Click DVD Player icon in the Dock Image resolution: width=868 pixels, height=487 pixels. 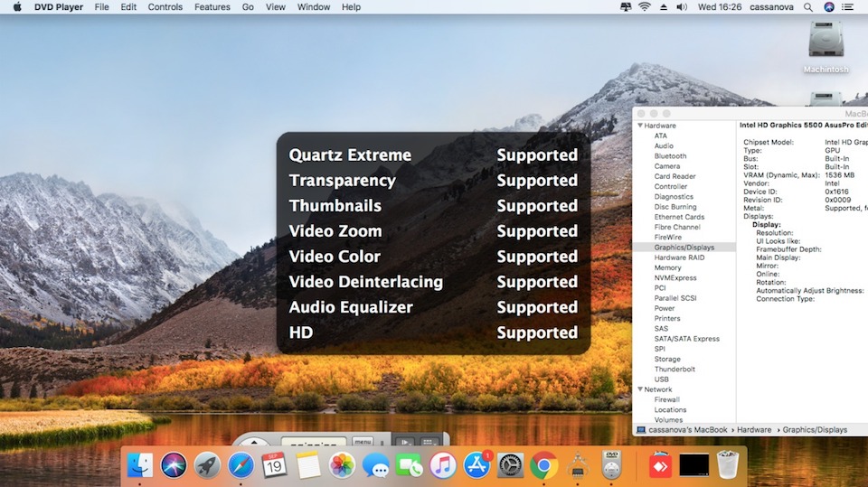(611, 465)
